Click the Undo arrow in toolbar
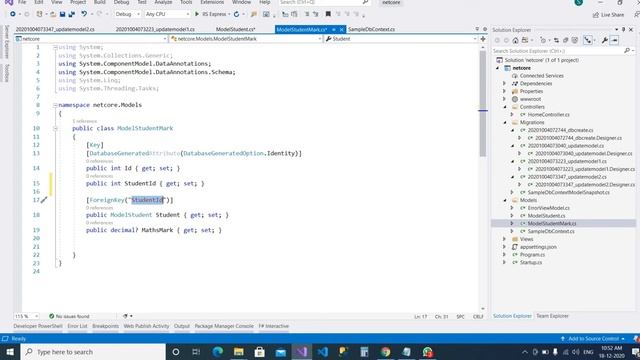This screenshot has width=640, height=360. pyautogui.click(x=84, y=14)
